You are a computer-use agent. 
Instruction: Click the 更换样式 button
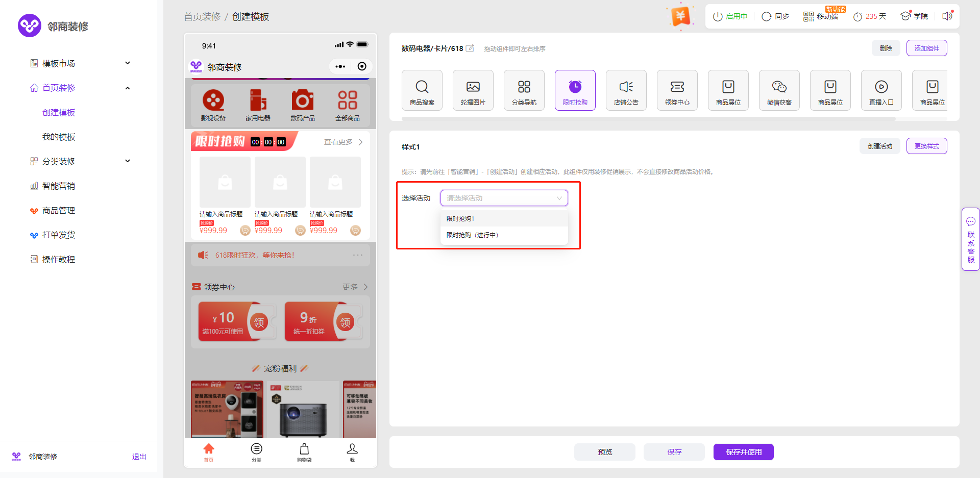click(x=926, y=146)
